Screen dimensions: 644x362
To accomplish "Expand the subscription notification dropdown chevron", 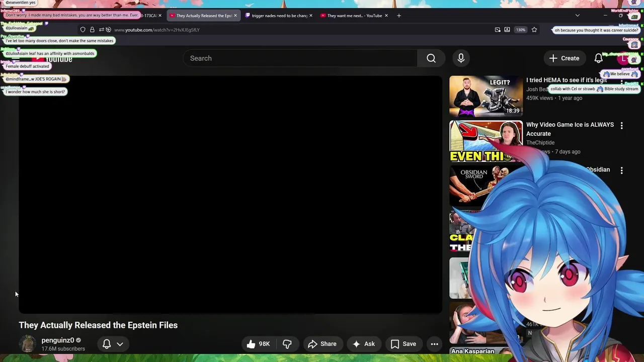I will pos(120,344).
